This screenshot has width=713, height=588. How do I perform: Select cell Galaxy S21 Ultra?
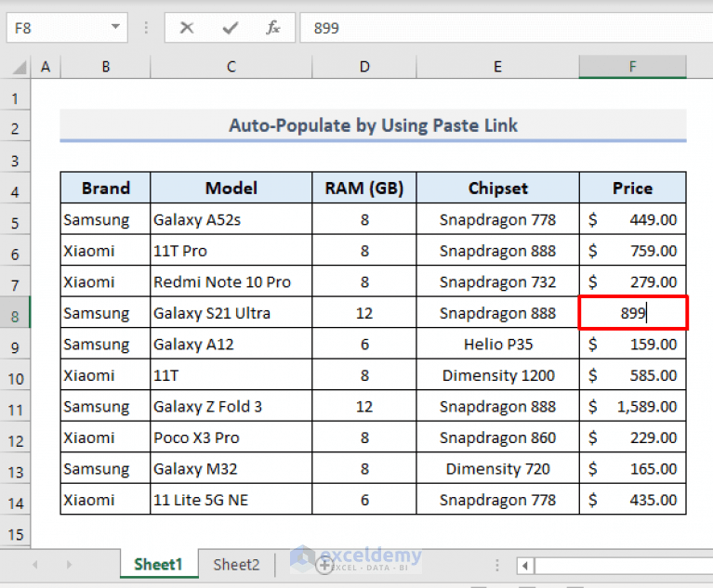(231, 313)
